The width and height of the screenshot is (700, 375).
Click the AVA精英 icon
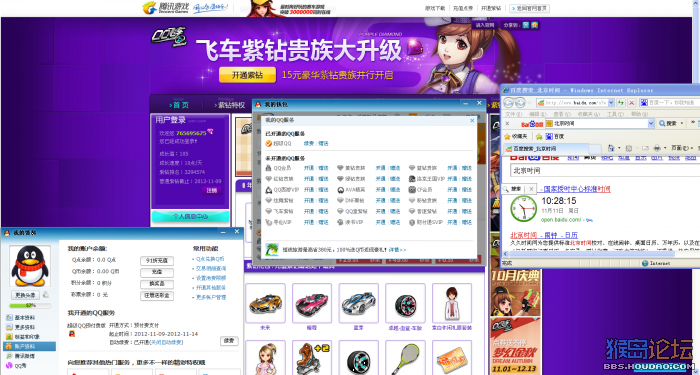click(x=340, y=190)
